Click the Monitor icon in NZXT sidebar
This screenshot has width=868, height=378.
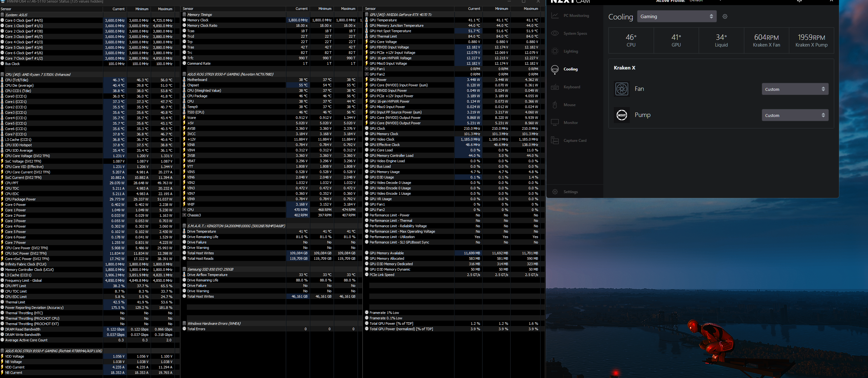coord(555,123)
